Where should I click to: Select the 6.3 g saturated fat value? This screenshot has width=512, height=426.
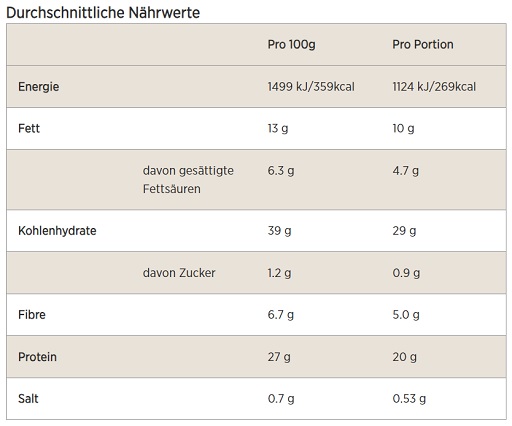[281, 171]
